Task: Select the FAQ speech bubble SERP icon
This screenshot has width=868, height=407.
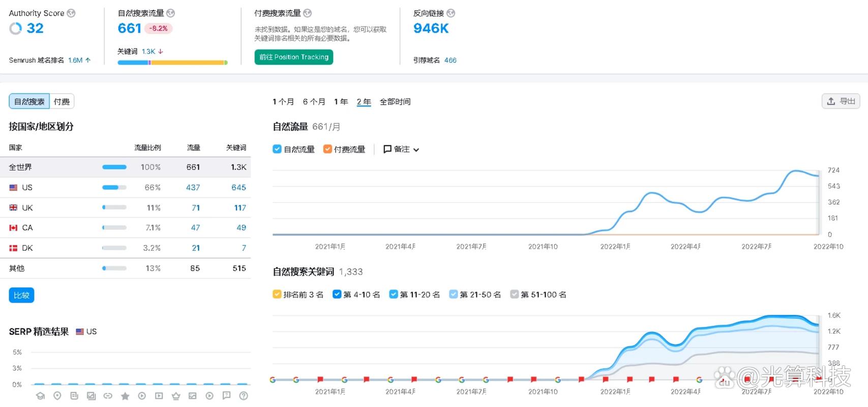Action: pos(227,396)
